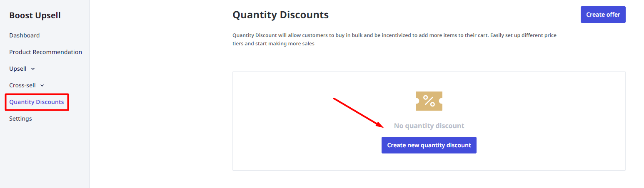This screenshot has width=644, height=188.
Task: Click Create new quantity discount button
Action: coord(429,145)
